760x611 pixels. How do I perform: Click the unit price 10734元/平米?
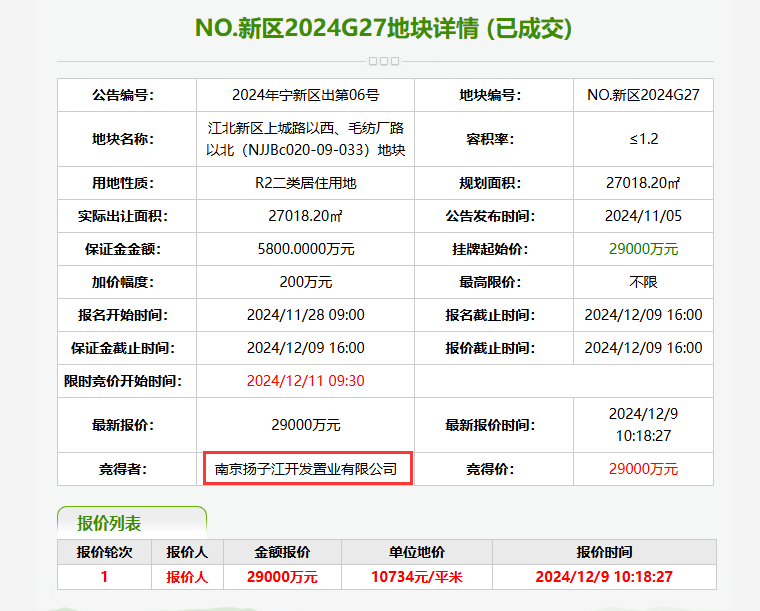click(x=417, y=577)
